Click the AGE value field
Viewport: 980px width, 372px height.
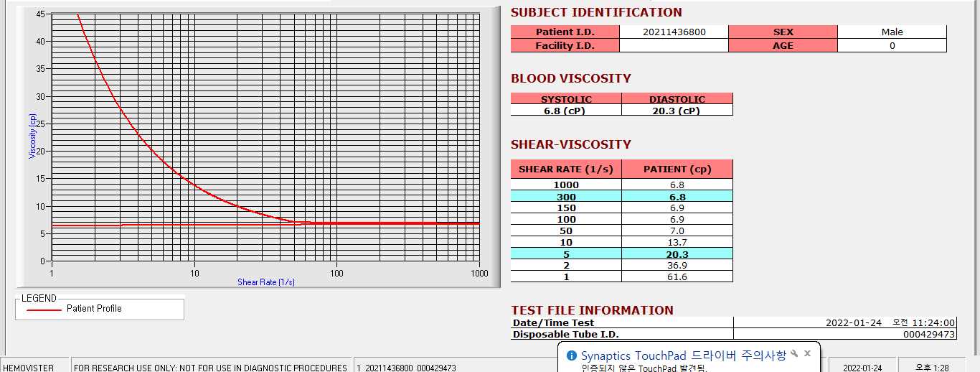892,45
